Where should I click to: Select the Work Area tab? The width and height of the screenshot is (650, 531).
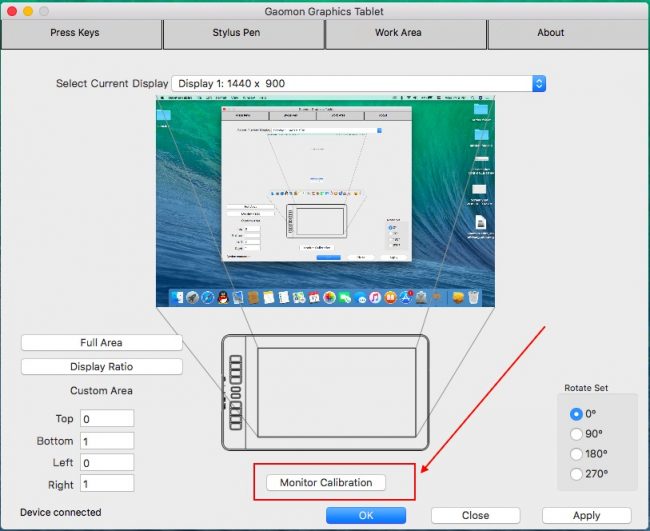pos(406,34)
